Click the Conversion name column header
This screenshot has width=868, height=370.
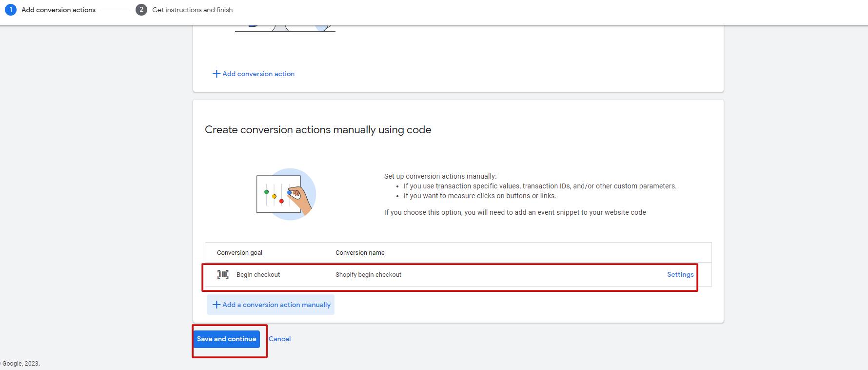point(360,253)
